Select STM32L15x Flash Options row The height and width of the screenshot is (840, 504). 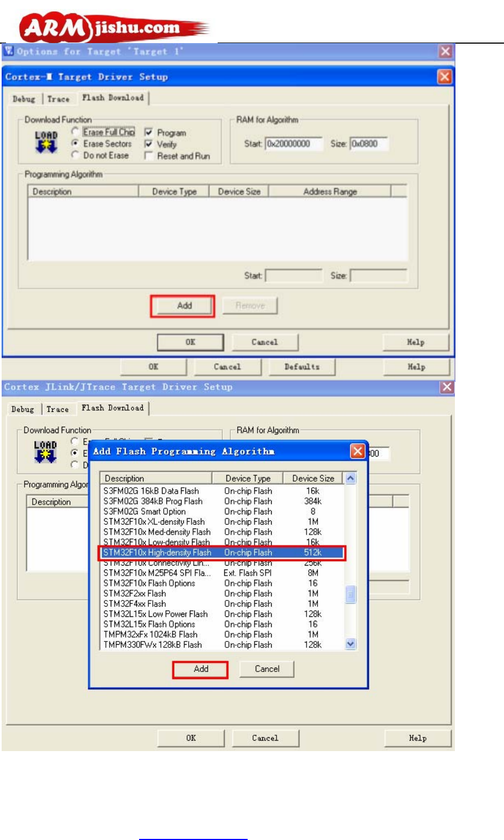coord(223,624)
